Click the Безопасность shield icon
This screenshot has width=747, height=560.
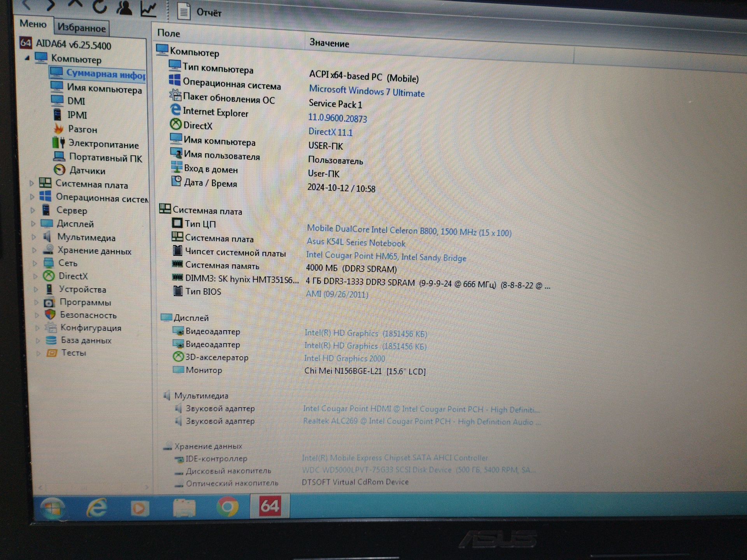pos(50,314)
